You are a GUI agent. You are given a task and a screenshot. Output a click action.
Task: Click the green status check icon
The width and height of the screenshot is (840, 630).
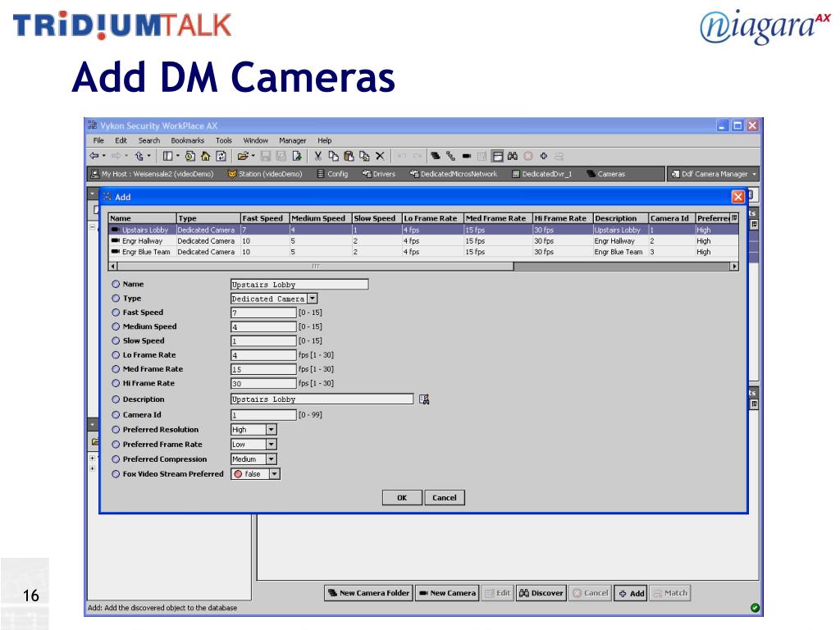(x=755, y=608)
